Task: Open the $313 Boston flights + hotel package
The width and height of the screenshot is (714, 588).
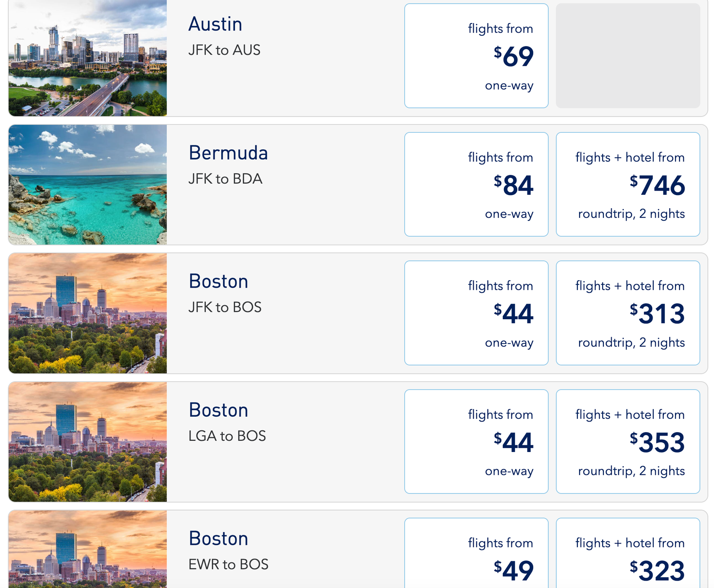Action: 628,313
